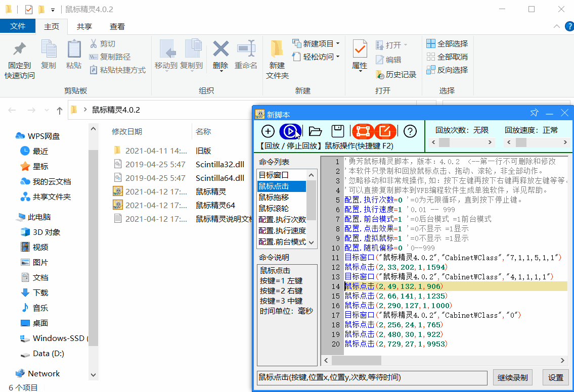The width and height of the screenshot is (574, 392).
Task: Open help with the question mark icon
Action: click(410, 131)
